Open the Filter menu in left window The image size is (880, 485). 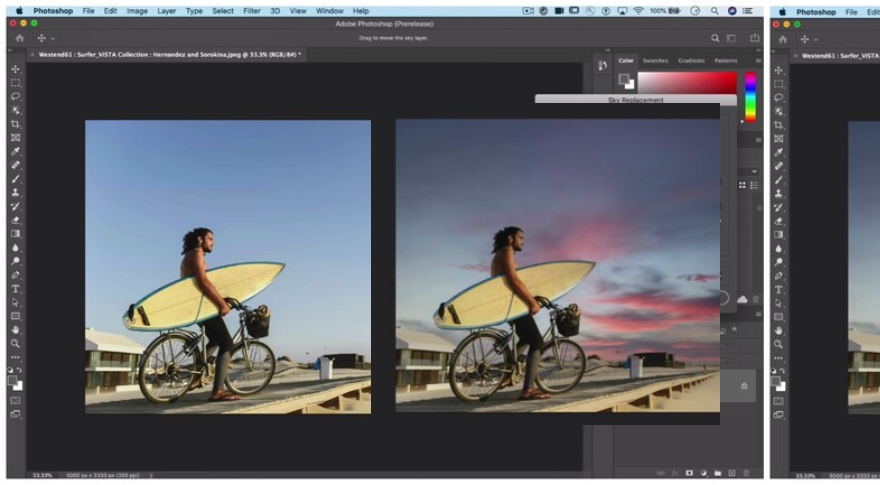tap(251, 11)
